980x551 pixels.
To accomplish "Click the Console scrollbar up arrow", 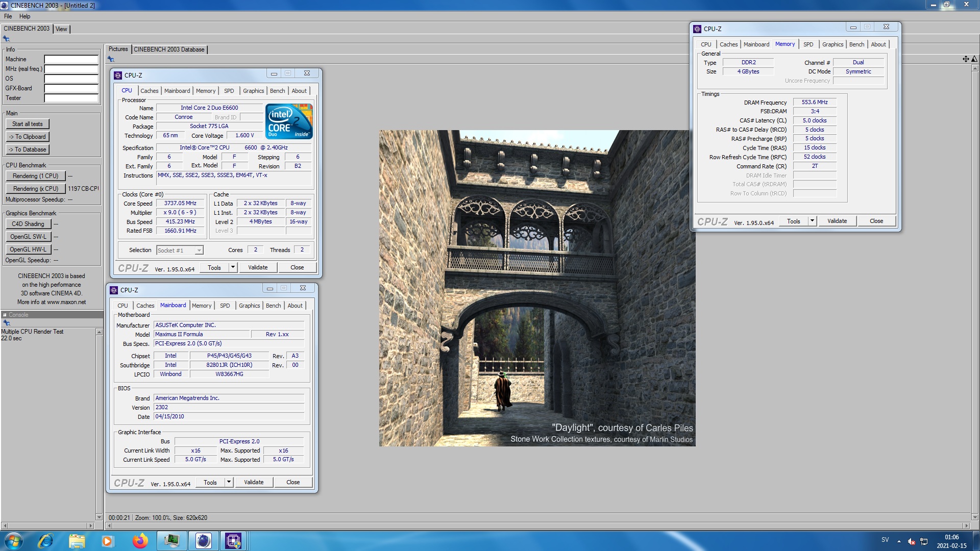I will click(99, 332).
